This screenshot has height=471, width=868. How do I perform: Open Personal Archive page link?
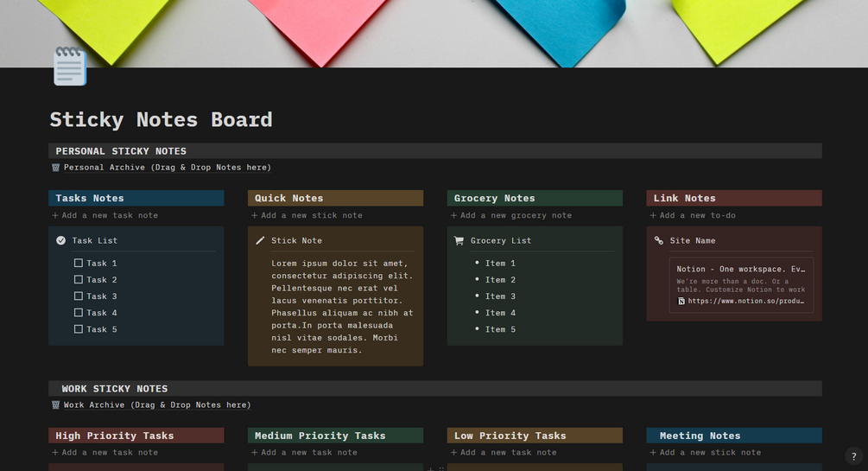click(x=167, y=168)
